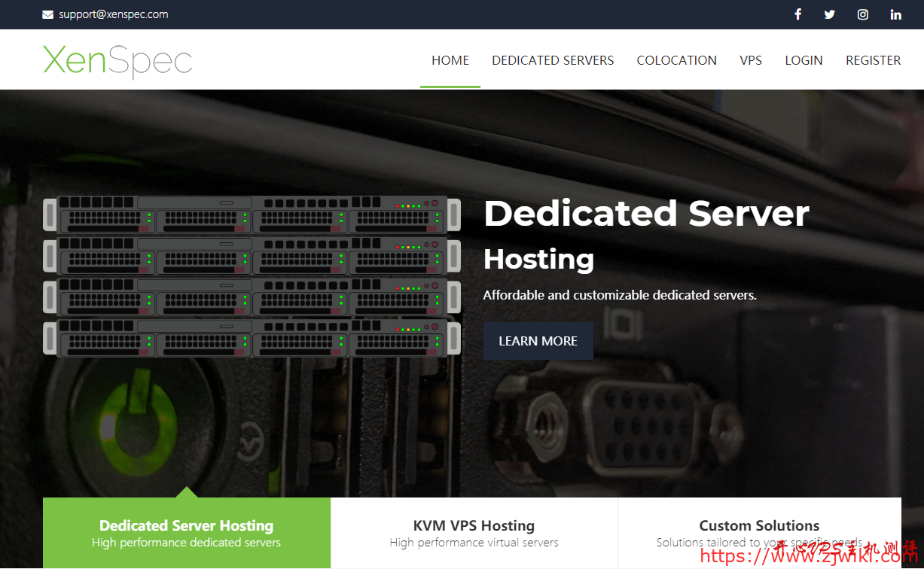Click the LOGIN navigation link
The height and width of the screenshot is (569, 924).
[x=804, y=60]
